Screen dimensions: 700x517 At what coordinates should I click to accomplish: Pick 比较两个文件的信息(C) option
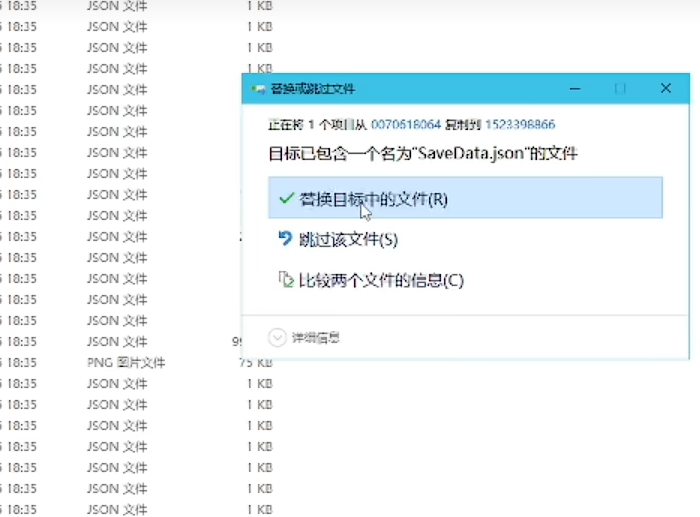[x=381, y=280]
